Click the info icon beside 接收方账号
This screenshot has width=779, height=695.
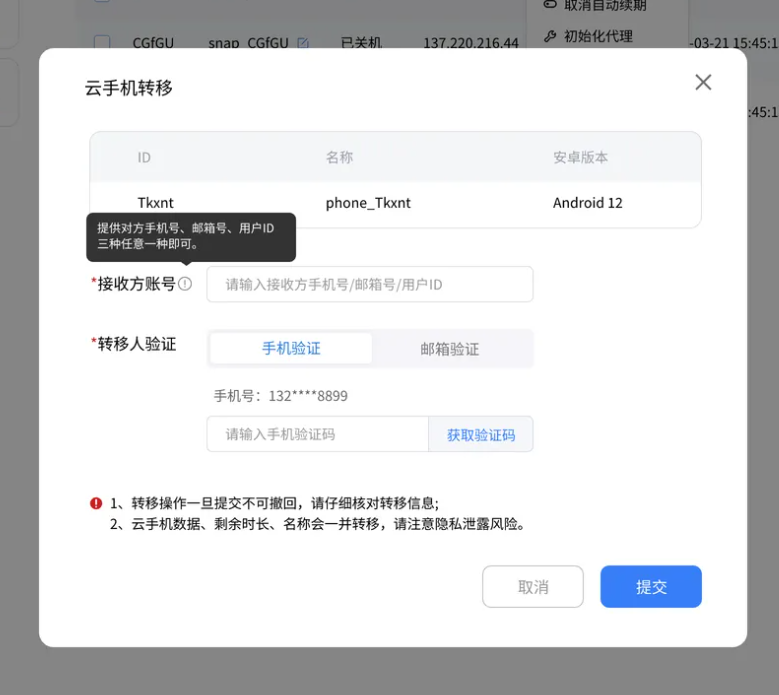(185, 284)
